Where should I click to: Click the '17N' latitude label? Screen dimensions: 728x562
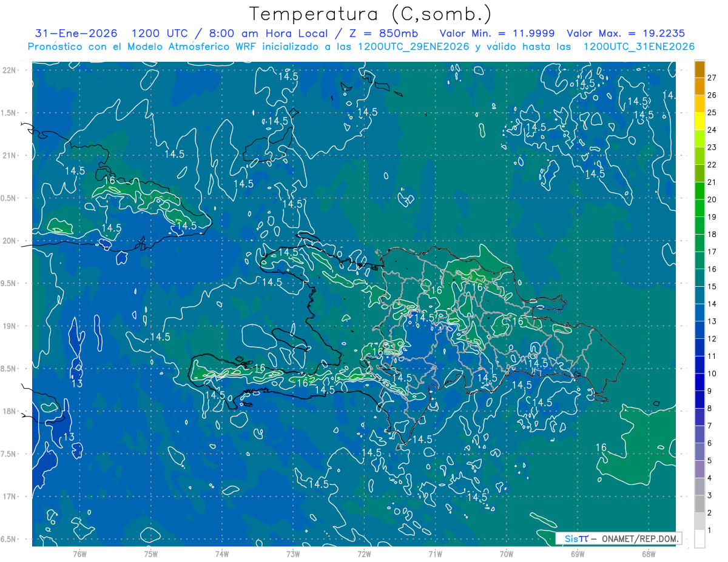coord(9,497)
